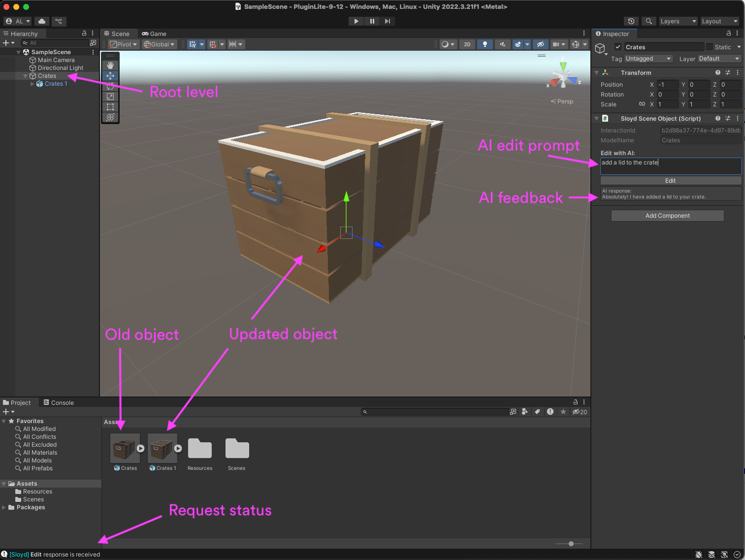Select the Move tool in scene toolbar
The width and height of the screenshot is (745, 560).
click(x=110, y=76)
